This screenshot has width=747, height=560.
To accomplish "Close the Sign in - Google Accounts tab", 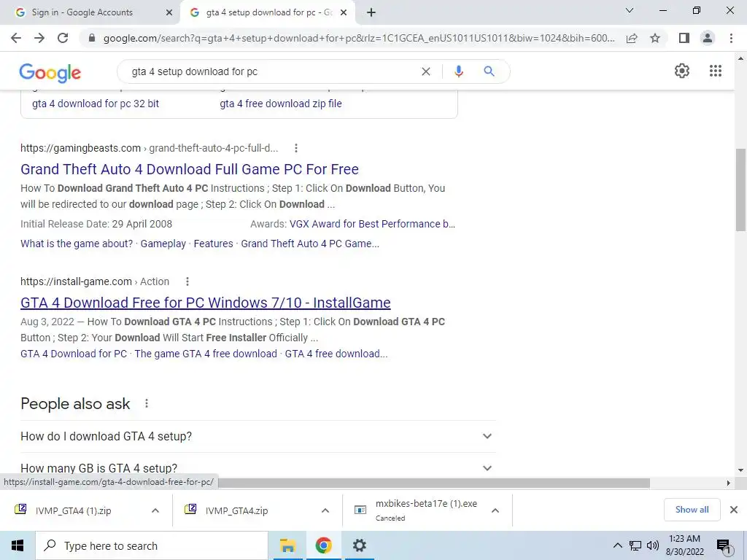I will pyautogui.click(x=169, y=13).
